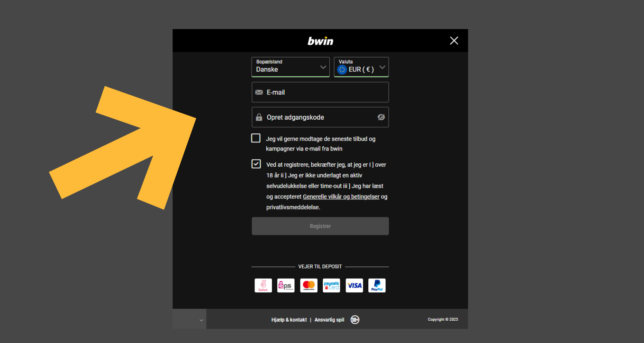Open the Bopælsland country dropdown

[x=291, y=67]
